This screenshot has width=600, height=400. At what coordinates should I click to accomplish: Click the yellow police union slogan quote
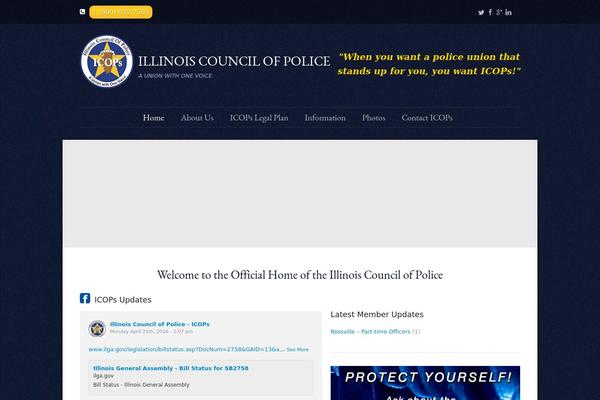pos(429,64)
